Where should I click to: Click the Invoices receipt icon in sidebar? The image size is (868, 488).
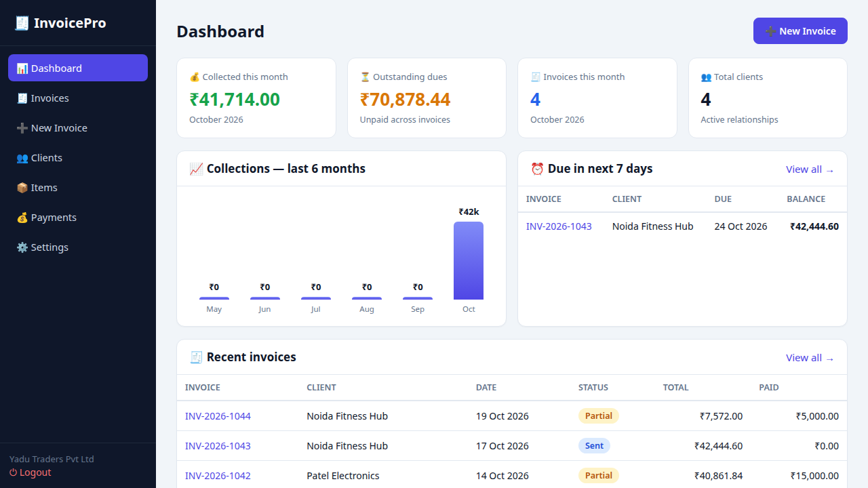[x=22, y=98]
